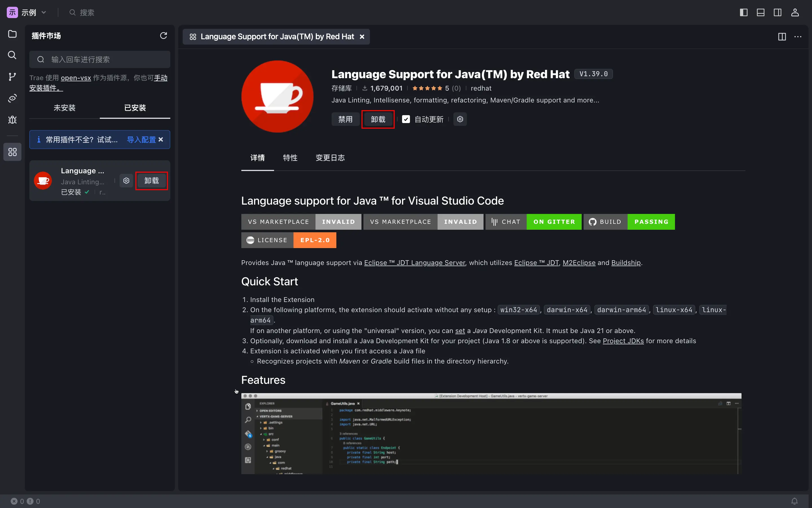Select the Features tab
Viewport: 812px width, 508px height.
tap(290, 157)
